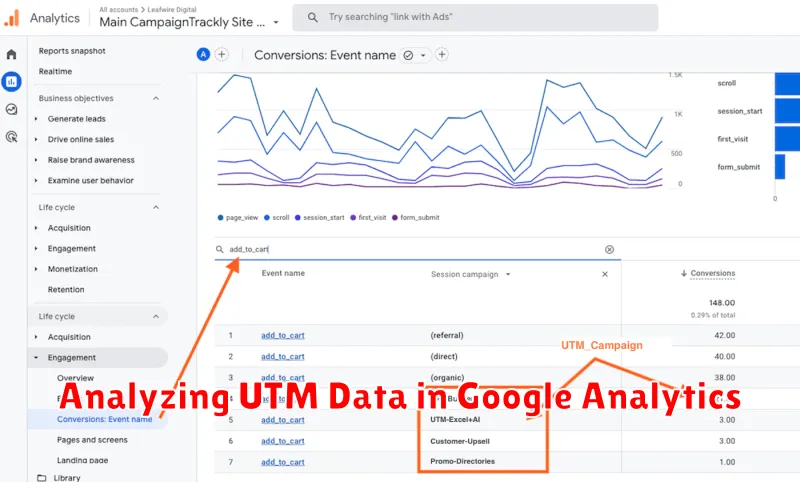The height and width of the screenshot is (482, 800).
Task: Remove Session campaign secondary dimension
Action: [x=605, y=274]
